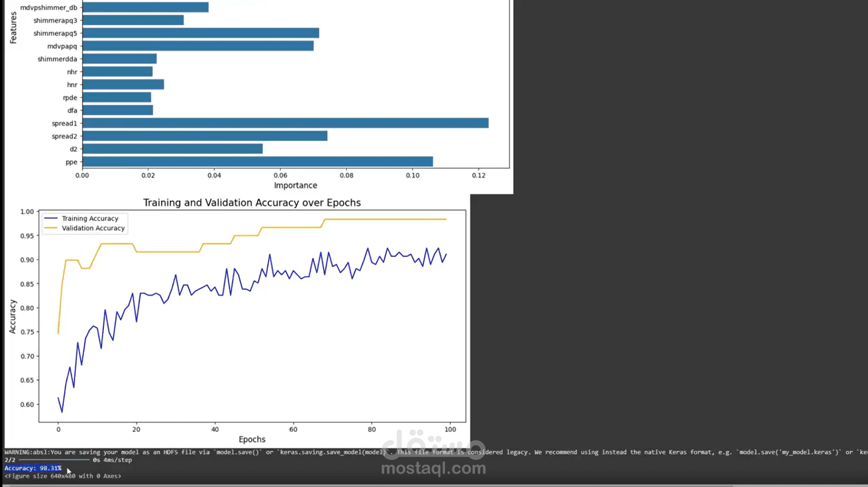Select the spread1 importance bar

coord(284,123)
